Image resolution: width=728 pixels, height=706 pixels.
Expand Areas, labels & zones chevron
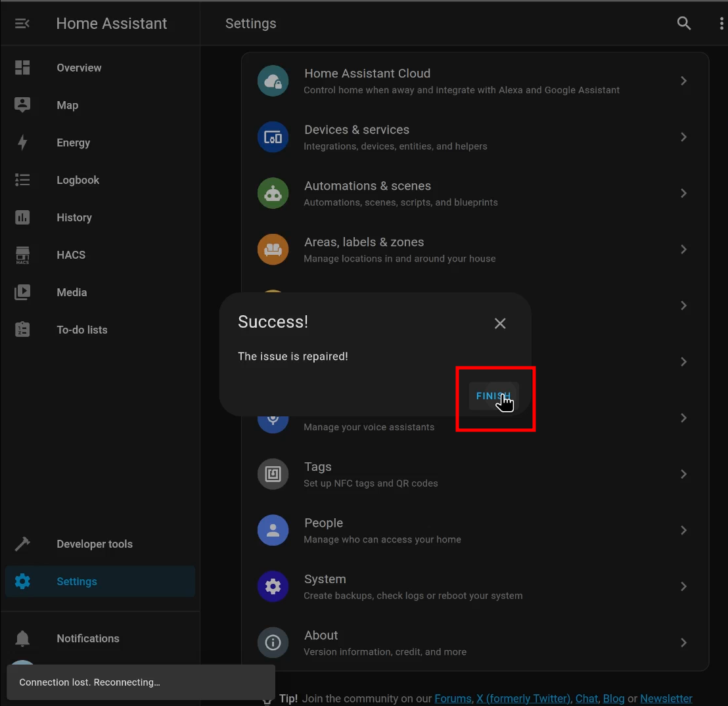tap(683, 250)
